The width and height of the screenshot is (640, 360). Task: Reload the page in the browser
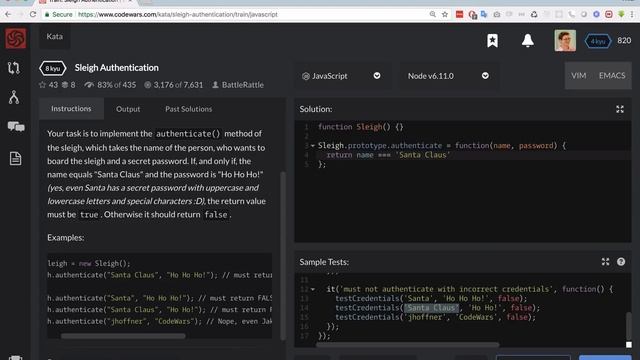[33, 14]
